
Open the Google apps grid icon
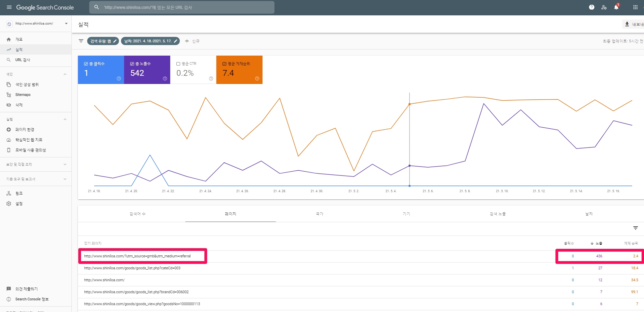635,7
